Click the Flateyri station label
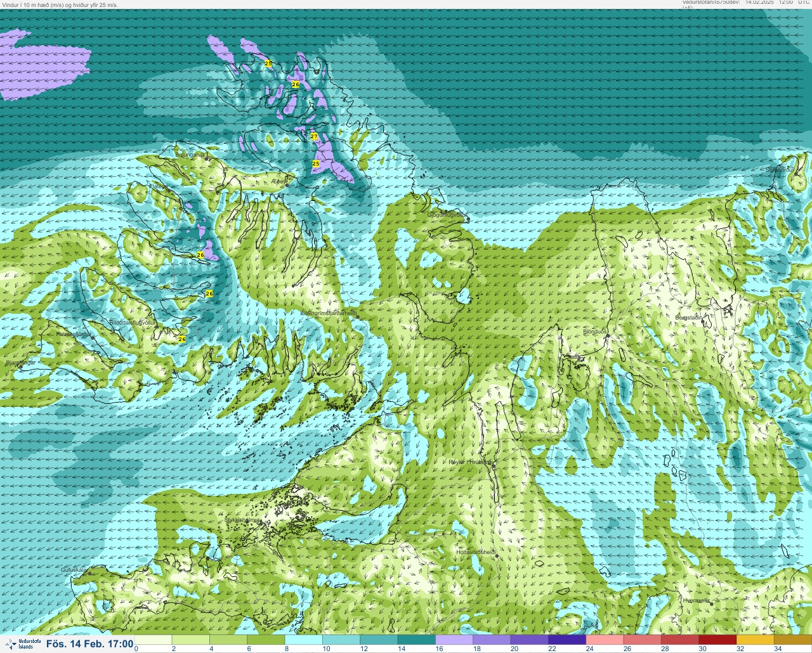Image resolution: width=812 pixels, height=653 pixels. [x=157, y=186]
